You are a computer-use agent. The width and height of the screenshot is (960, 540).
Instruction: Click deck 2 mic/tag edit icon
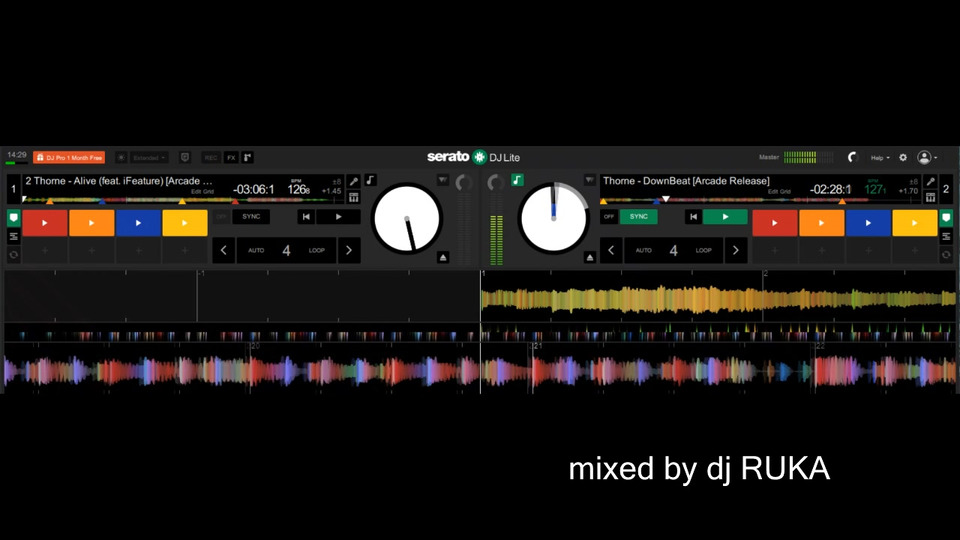pyautogui.click(x=931, y=181)
